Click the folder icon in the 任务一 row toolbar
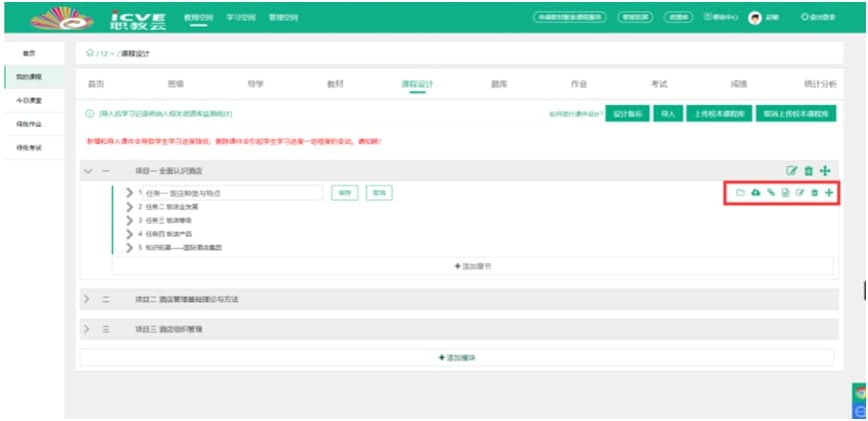 point(740,193)
